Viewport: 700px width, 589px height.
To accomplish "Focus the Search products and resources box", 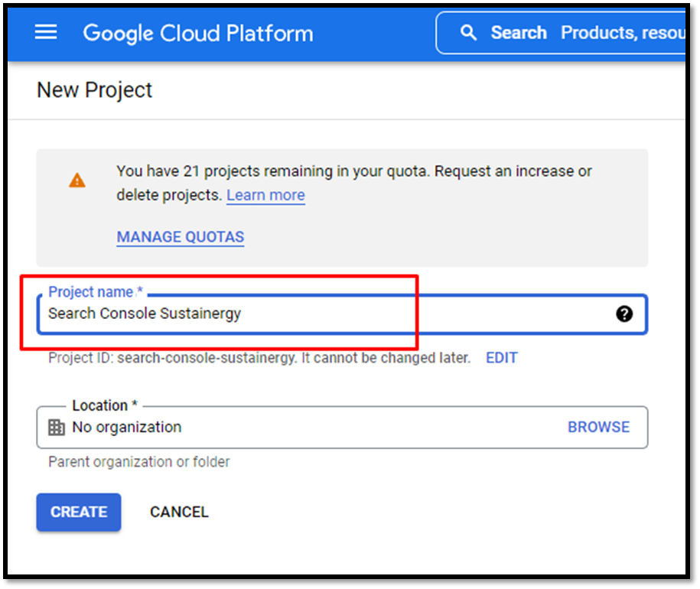I will [562, 33].
